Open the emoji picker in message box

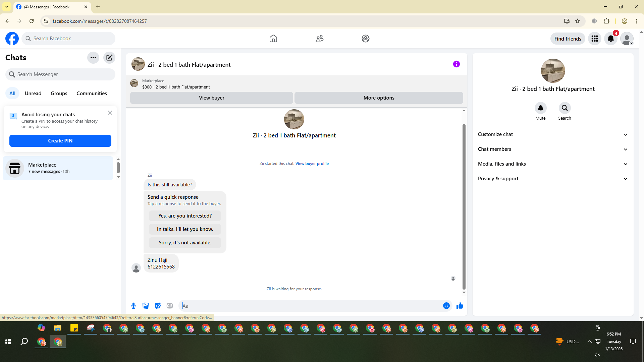(x=446, y=306)
